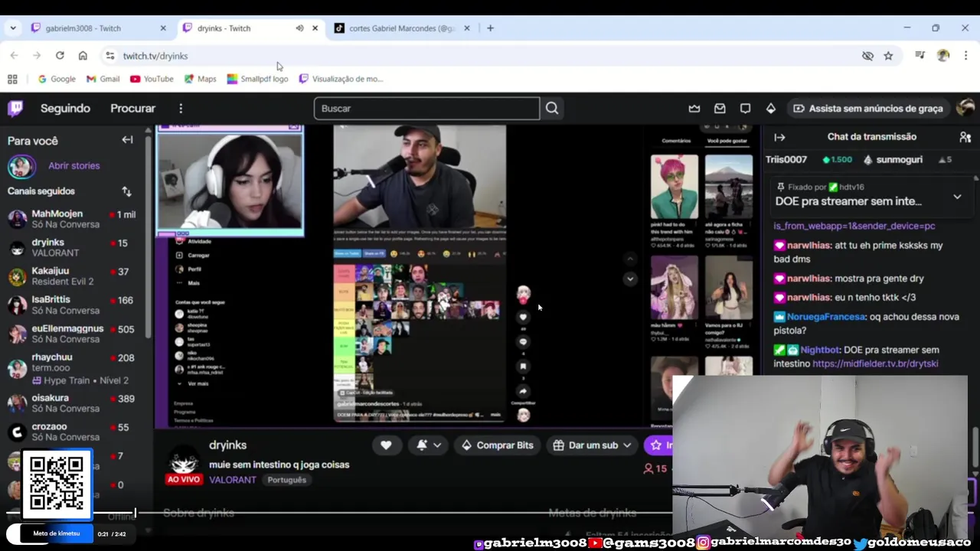This screenshot has height=551, width=980.
Task: Open the apps grid in bookmarks bar
Action: (12, 79)
